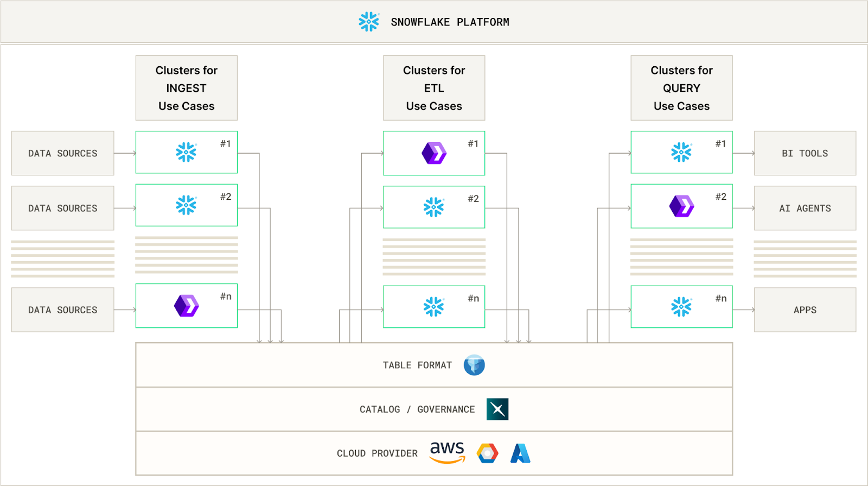Click the Snowflake icon in ETL cluster #n

tap(434, 307)
